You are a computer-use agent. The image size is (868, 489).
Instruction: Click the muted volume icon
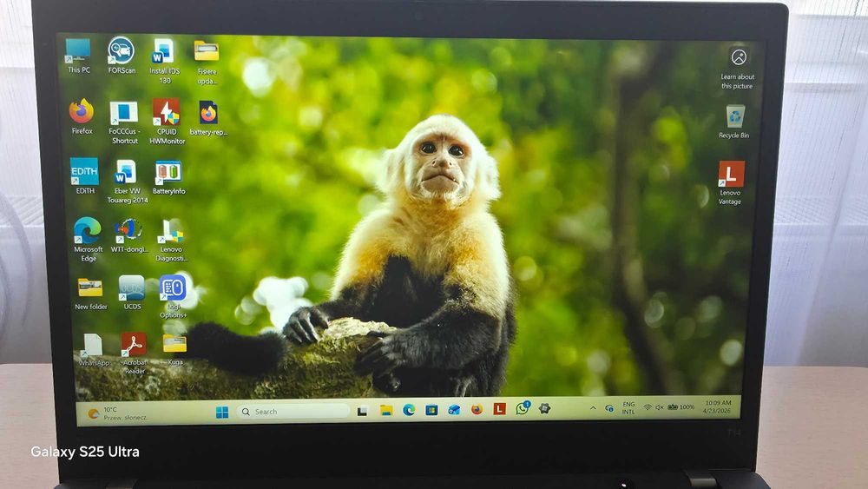pos(660,407)
